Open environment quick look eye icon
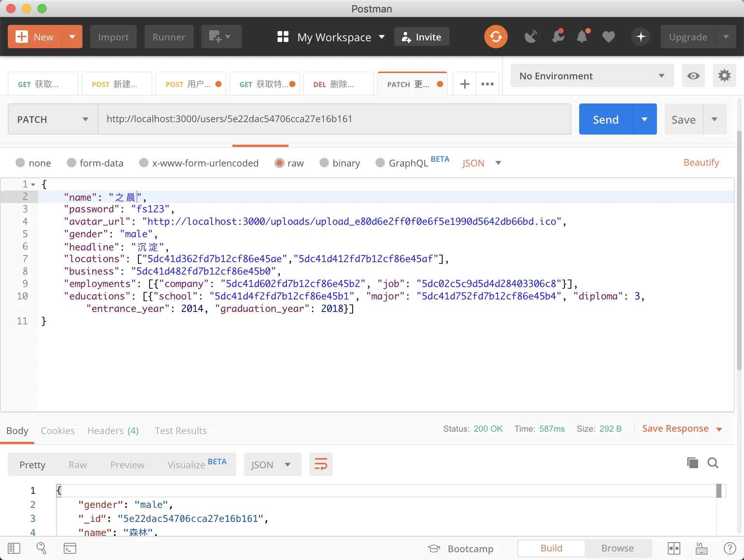 (693, 76)
